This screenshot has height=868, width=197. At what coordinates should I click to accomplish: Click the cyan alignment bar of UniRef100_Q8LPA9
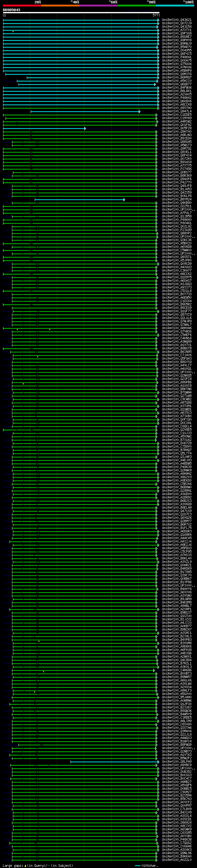115,761
